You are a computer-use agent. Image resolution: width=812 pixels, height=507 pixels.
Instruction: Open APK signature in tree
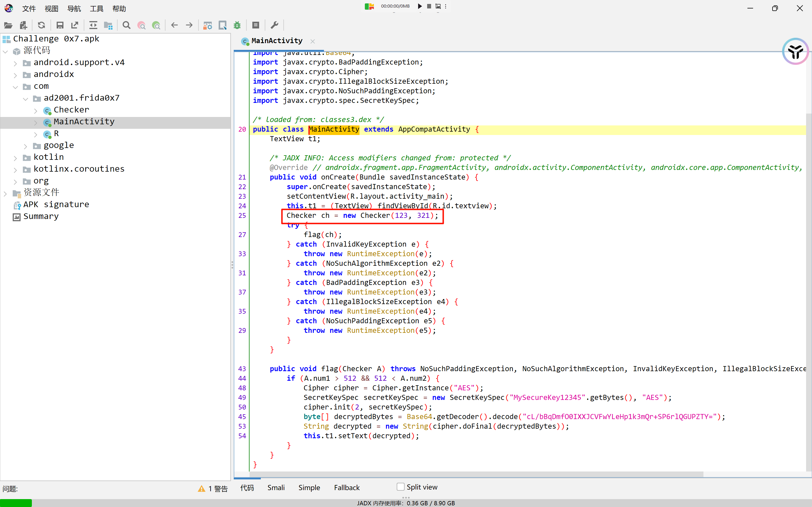(x=56, y=205)
